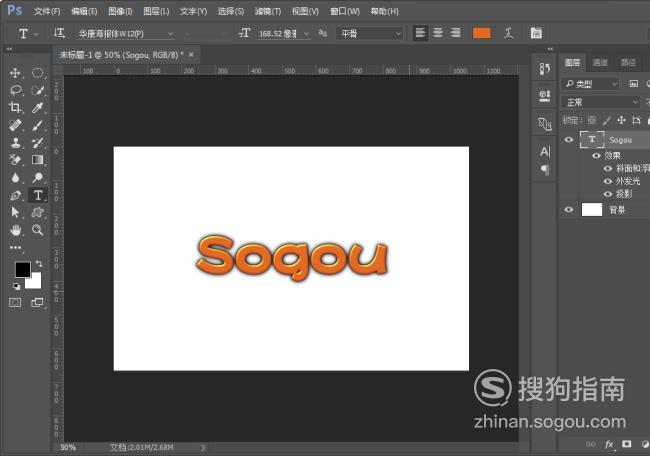Create warped text from options bar

point(509,33)
